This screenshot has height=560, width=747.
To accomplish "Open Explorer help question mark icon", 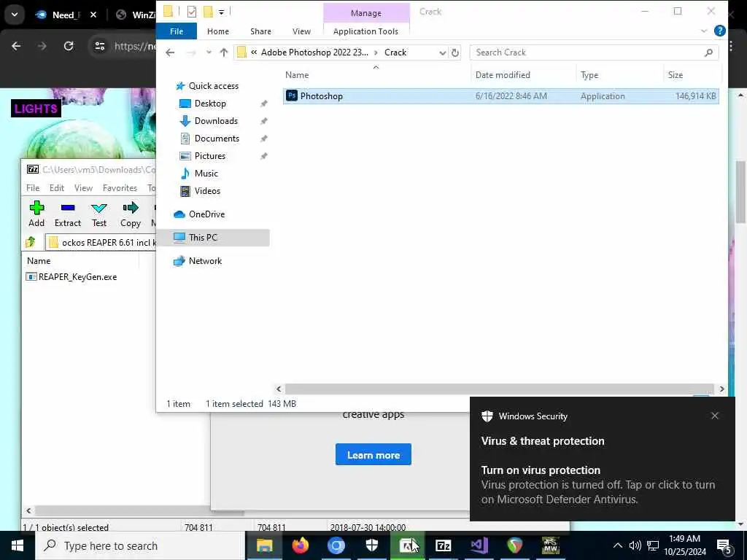I will tap(719, 31).
